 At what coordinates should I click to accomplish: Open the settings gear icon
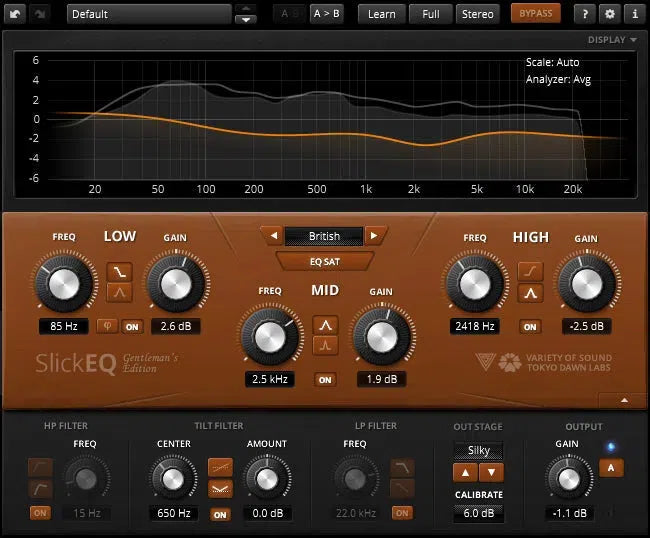coord(610,14)
